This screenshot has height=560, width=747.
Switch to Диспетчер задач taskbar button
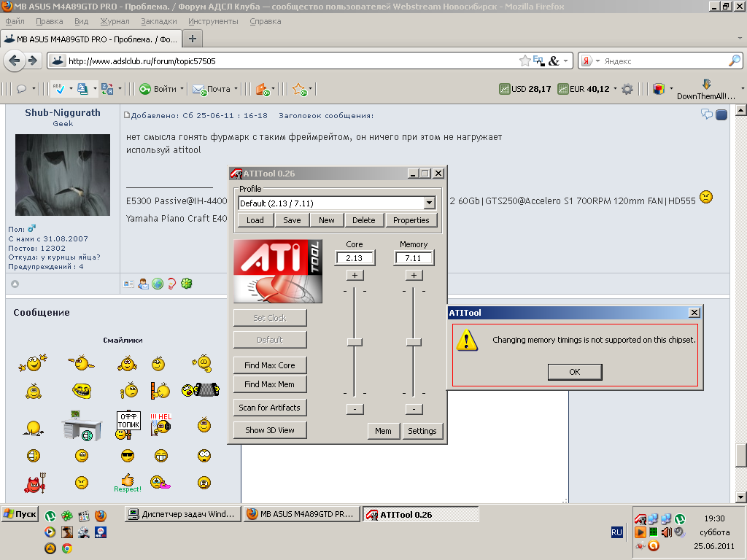coord(183,514)
